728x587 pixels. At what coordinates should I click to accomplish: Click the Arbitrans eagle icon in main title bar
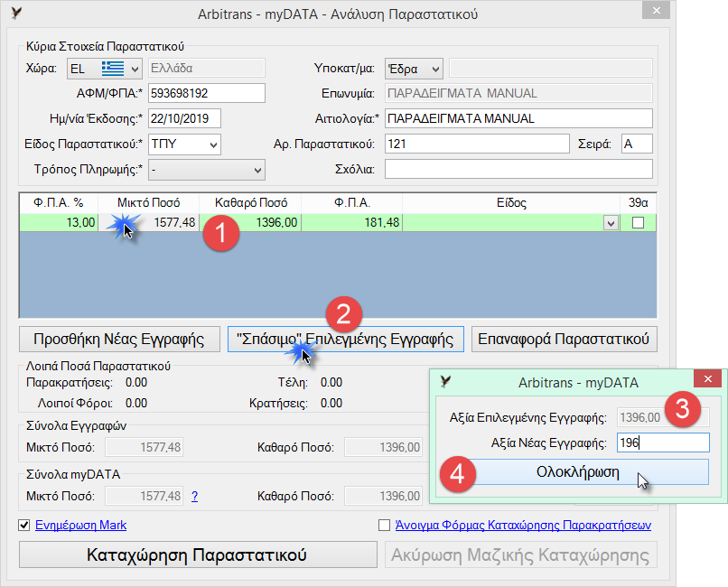coord(17,14)
